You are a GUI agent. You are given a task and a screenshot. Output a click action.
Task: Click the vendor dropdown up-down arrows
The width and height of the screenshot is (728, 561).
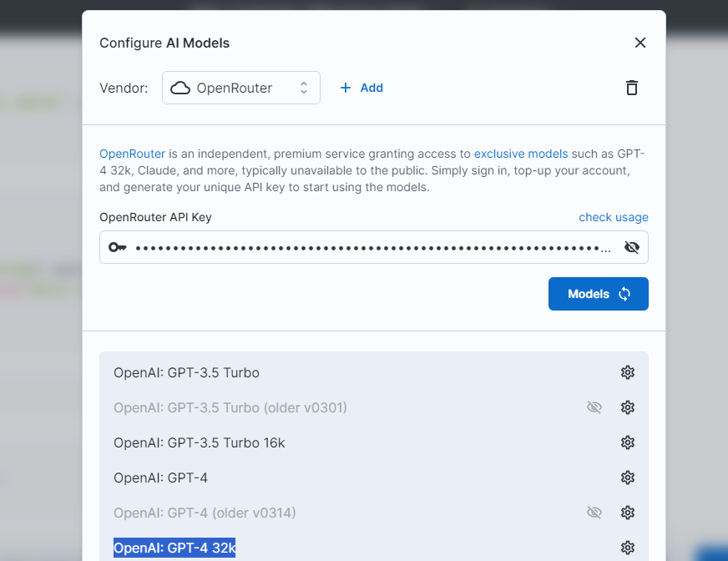tap(304, 88)
